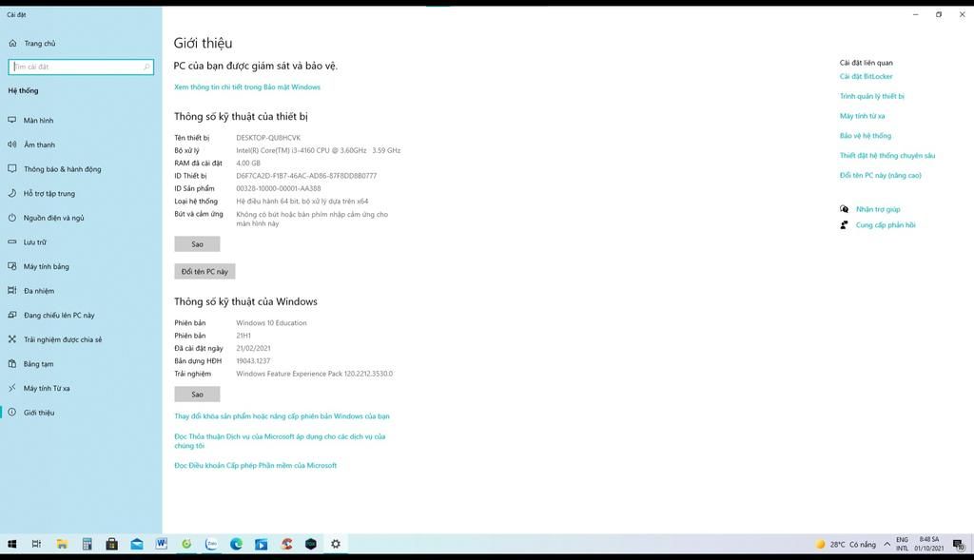Image resolution: width=974 pixels, height=560 pixels.
Task: Open Đọc Điều khoản Cấp phép link
Action: click(x=255, y=465)
